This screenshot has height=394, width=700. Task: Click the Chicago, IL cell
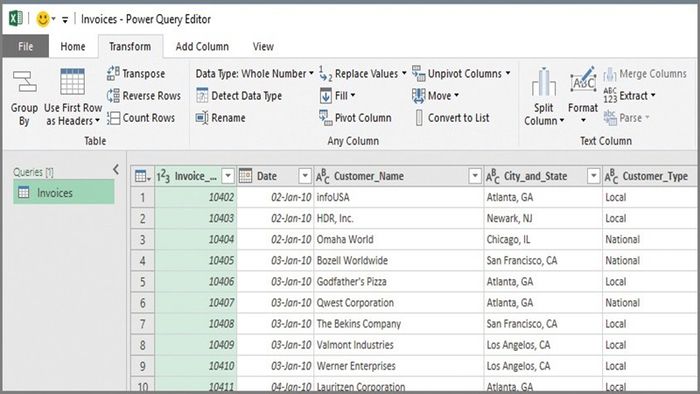(x=543, y=239)
